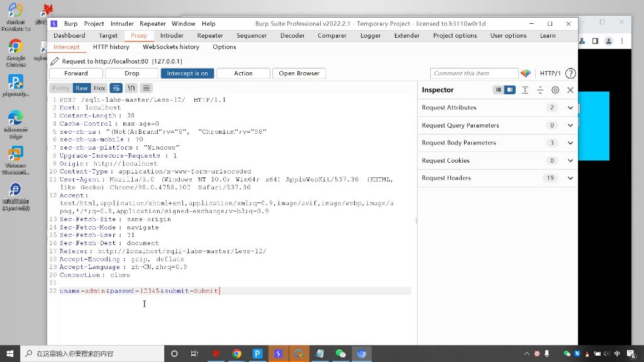Open phpstudy desktop shortcut

[16, 85]
